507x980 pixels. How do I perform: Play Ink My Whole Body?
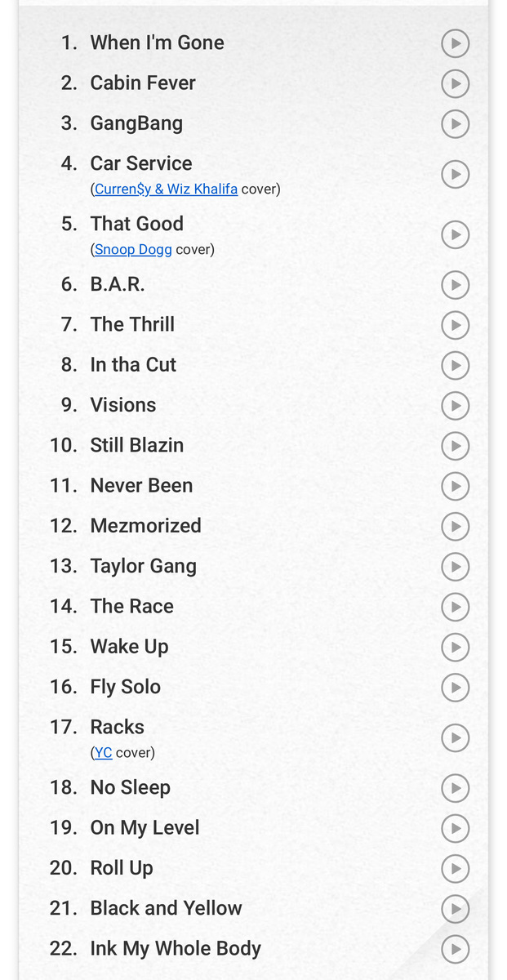456,949
